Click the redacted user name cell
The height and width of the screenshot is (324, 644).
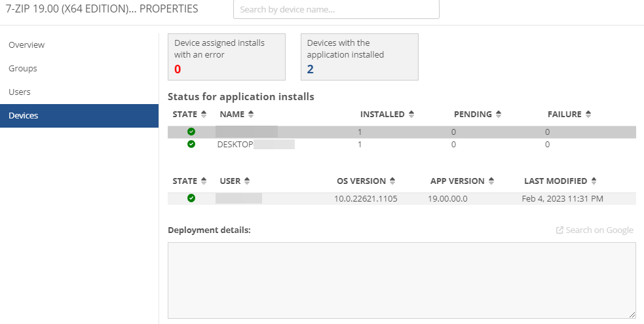(x=238, y=198)
